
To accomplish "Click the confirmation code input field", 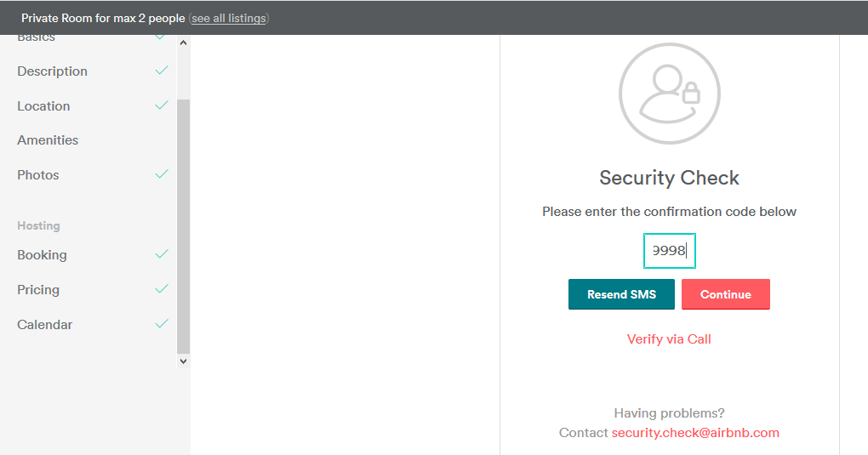I will click(669, 251).
